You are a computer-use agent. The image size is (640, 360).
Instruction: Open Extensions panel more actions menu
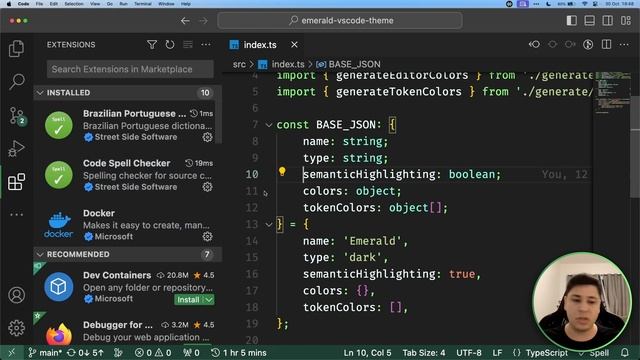[206, 44]
